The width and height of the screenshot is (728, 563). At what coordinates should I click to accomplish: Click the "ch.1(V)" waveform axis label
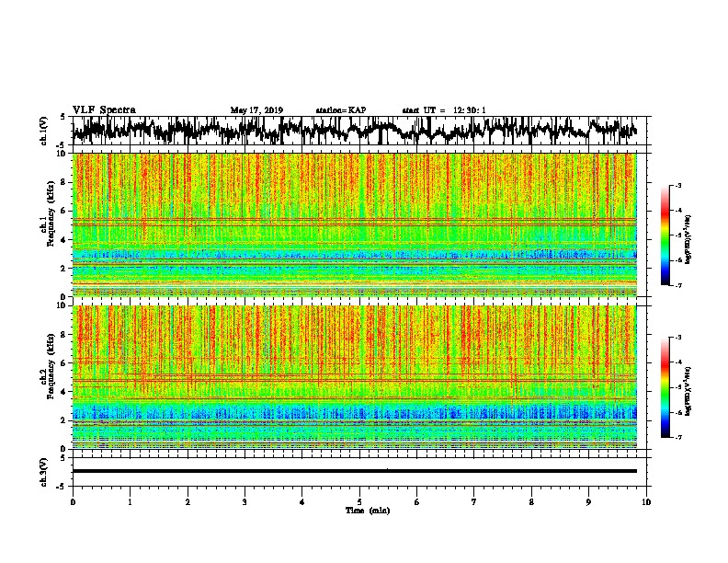click(x=44, y=131)
